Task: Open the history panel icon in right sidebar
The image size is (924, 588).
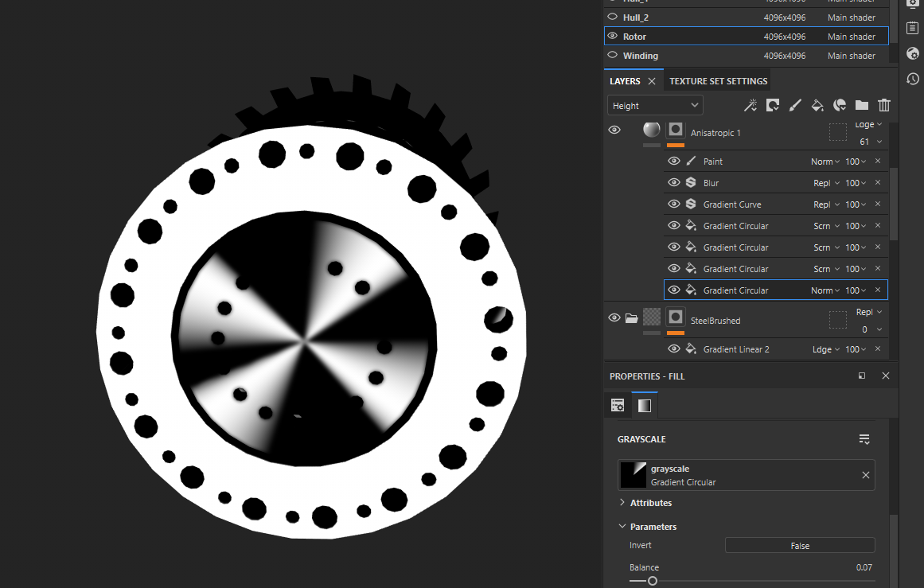Action: coord(912,79)
